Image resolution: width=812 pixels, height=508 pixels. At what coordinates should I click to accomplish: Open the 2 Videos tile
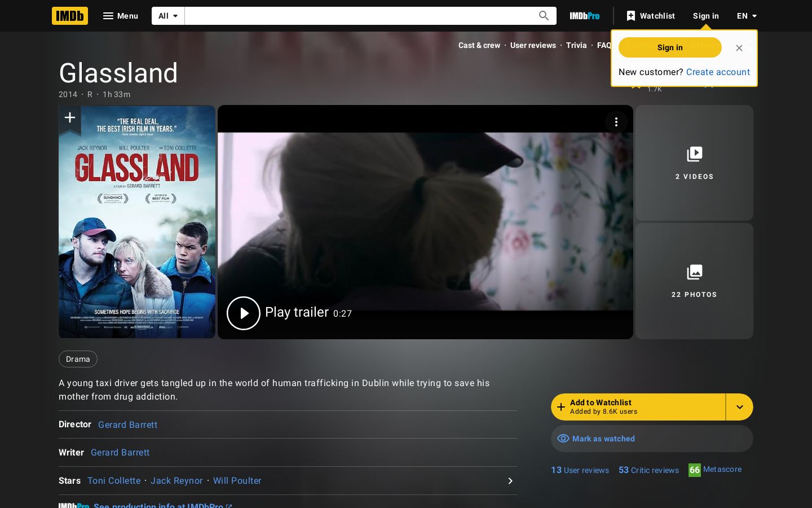694,163
